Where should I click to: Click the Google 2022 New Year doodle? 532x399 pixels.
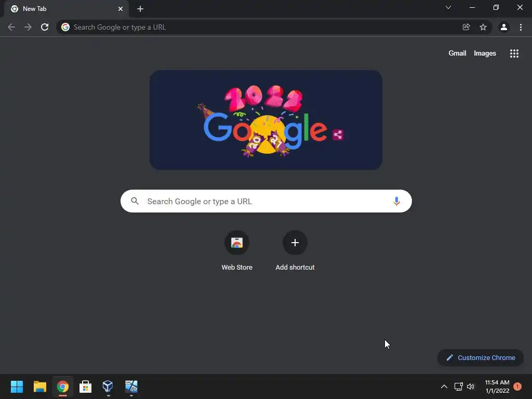pos(266,120)
